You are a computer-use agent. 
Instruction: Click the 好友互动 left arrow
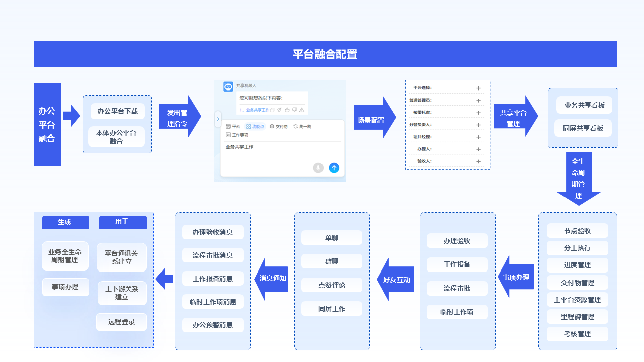395,280
